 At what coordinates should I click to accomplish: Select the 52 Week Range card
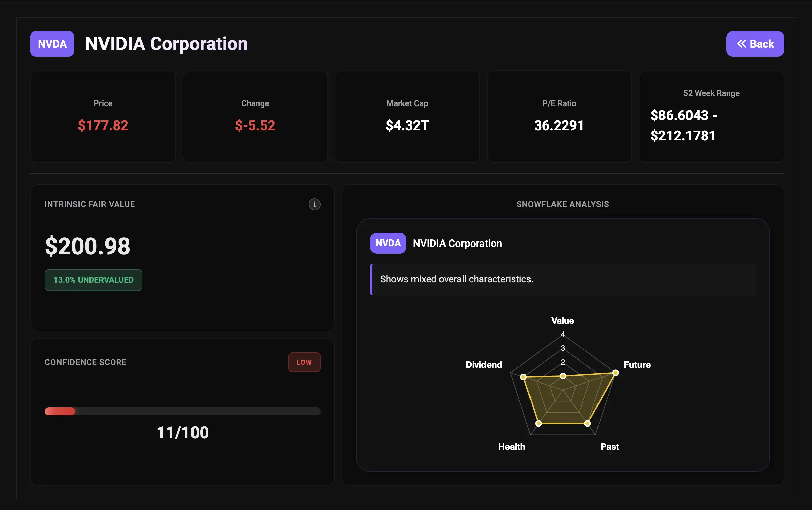coord(712,117)
